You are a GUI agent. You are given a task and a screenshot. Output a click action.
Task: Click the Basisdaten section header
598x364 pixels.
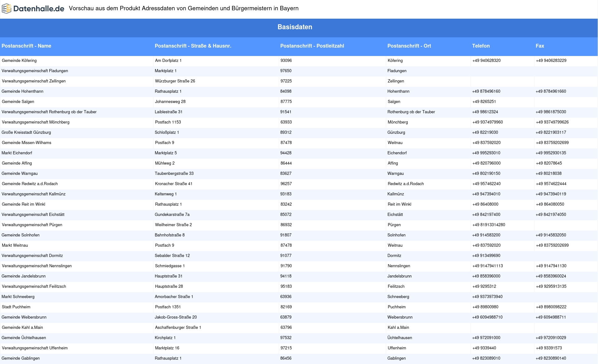(295, 27)
